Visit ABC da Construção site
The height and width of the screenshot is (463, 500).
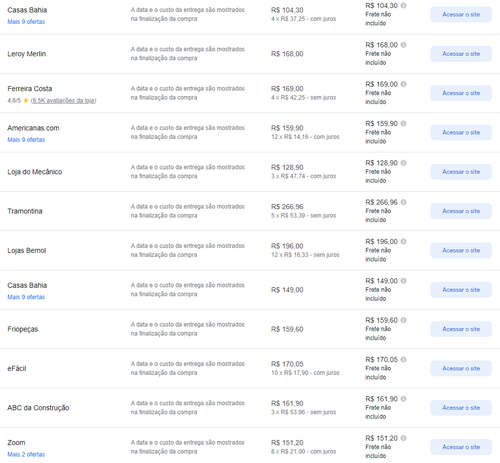pyautogui.click(x=461, y=408)
